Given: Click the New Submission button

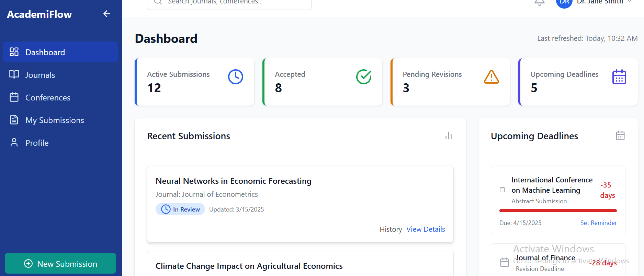Looking at the screenshot, I should [60, 263].
